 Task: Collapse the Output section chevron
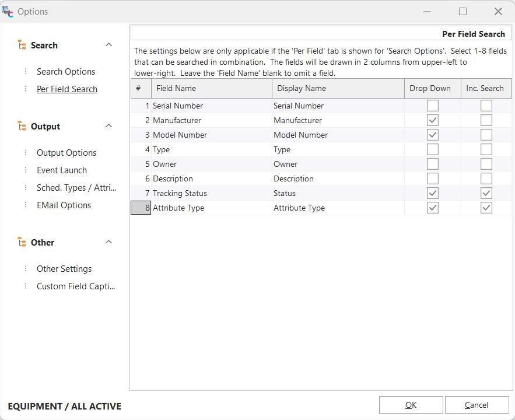[x=108, y=126]
